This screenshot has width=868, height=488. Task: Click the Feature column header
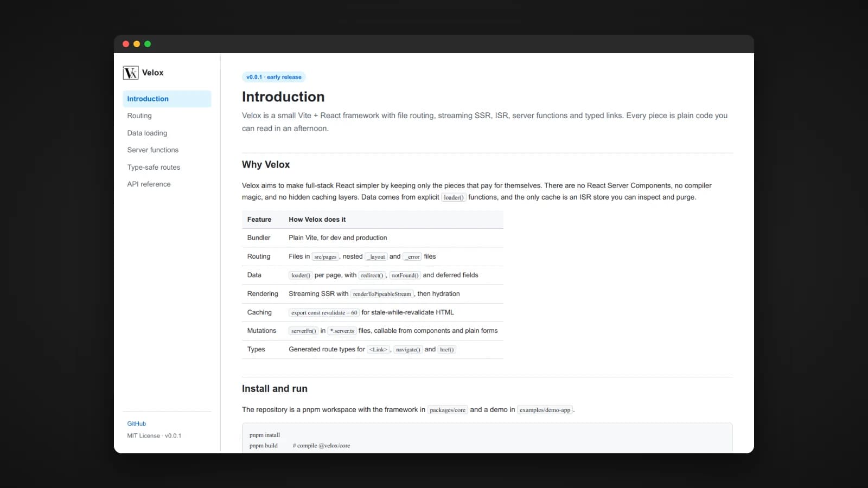coord(259,220)
